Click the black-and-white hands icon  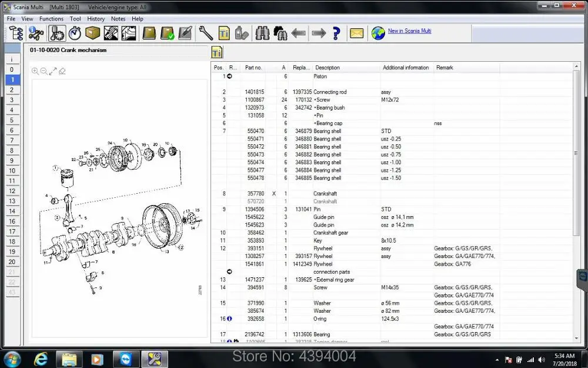pyautogui.click(x=111, y=33)
